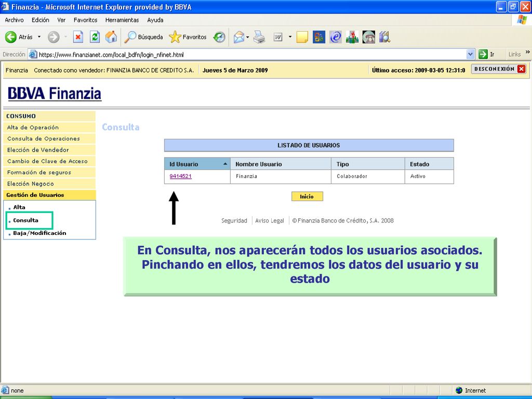532x399 pixels.
Task: Open the Atrás history dropdown arrow
Action: pyautogui.click(x=39, y=37)
